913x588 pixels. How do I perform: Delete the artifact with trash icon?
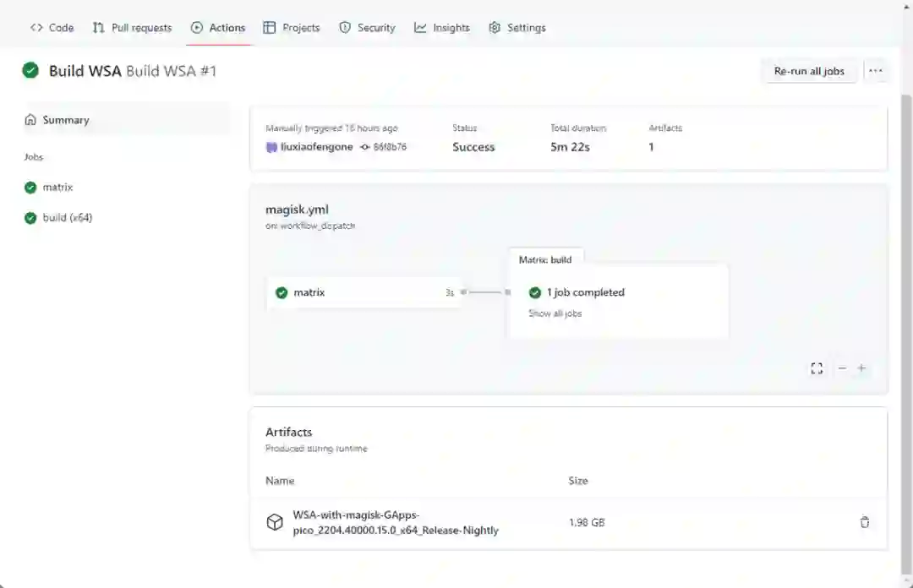[x=865, y=522]
